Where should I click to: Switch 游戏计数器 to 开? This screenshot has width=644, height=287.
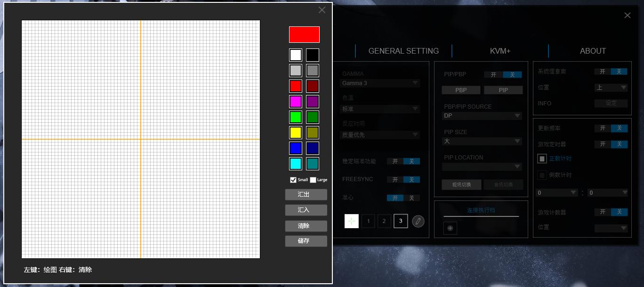tap(603, 212)
